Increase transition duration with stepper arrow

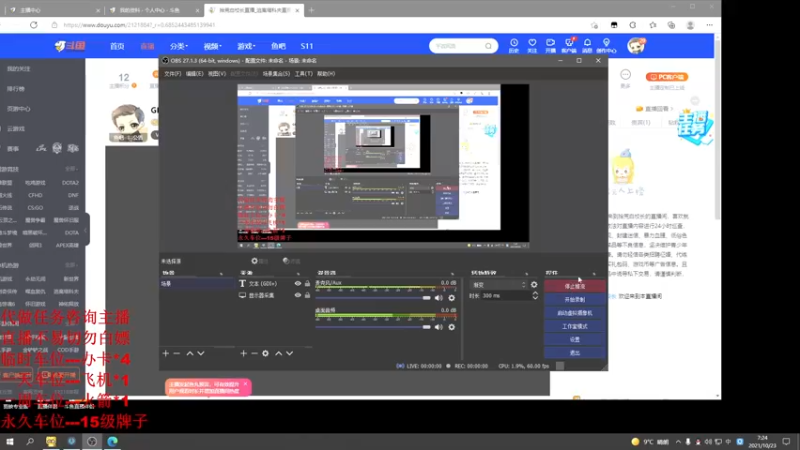pyautogui.click(x=535, y=293)
